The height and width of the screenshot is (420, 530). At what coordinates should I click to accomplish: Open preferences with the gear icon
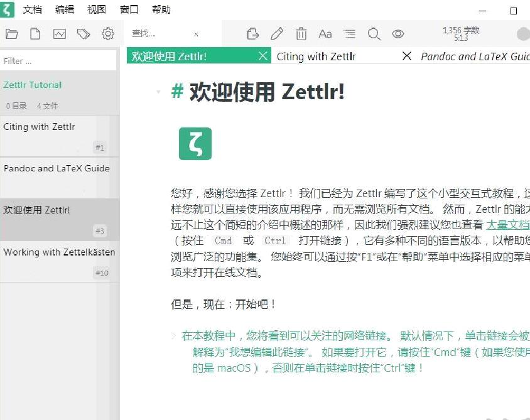coord(108,34)
